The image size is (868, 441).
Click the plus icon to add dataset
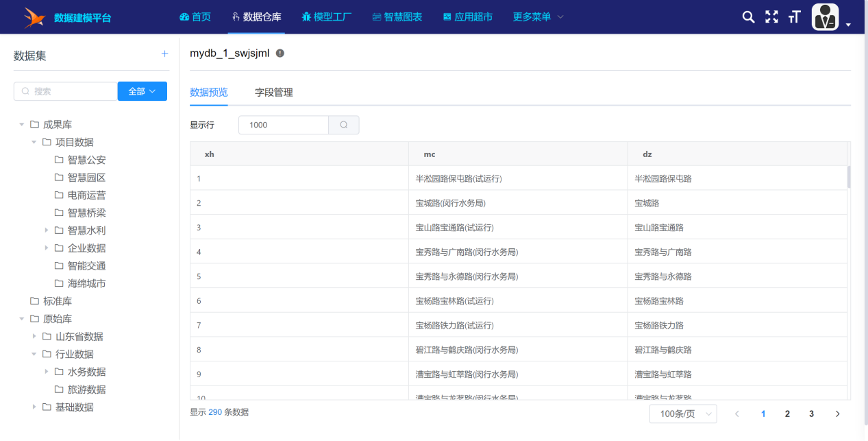pos(164,54)
